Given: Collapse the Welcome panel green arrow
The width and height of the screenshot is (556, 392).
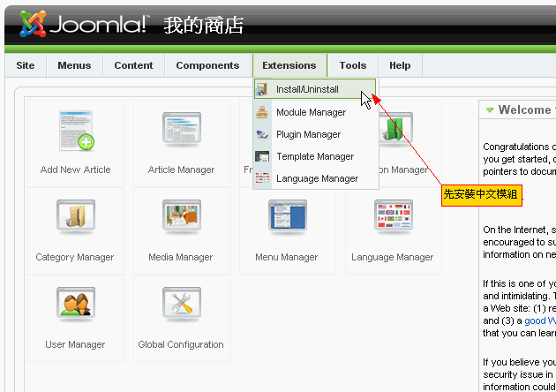Looking at the screenshot, I should click(490, 110).
